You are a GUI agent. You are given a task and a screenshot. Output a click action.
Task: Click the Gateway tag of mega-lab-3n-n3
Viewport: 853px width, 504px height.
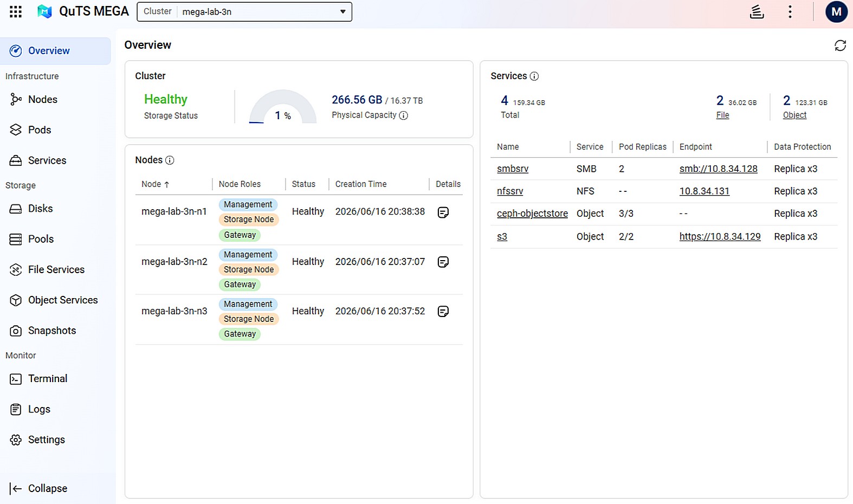240,334
